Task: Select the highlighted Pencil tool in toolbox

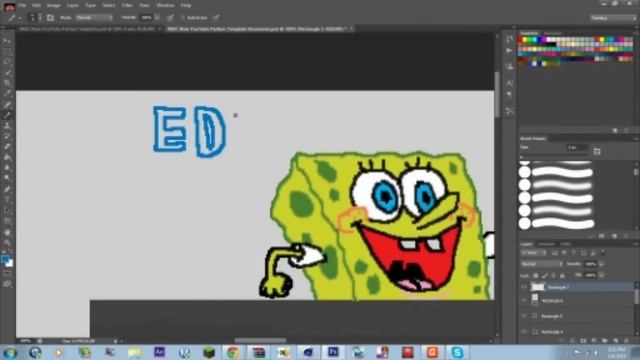Action: pyautogui.click(x=7, y=115)
